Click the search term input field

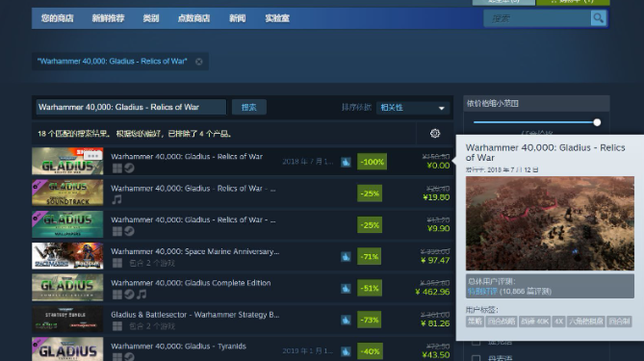click(131, 107)
